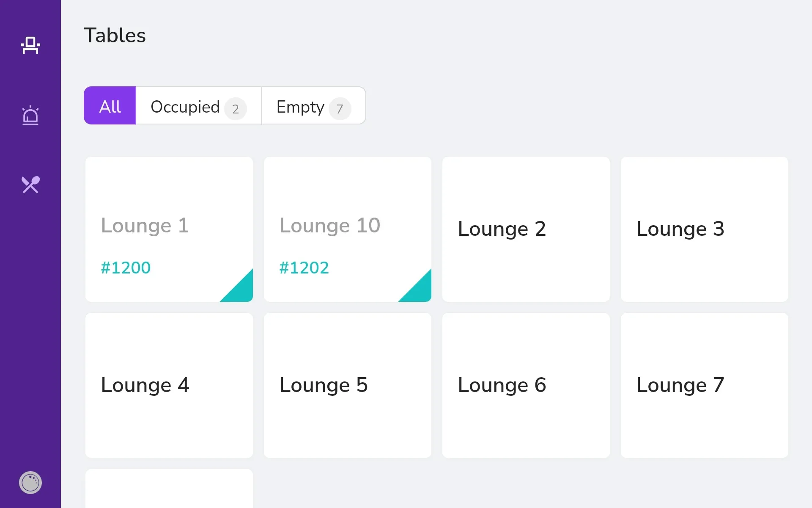Screen dimensions: 812x508
Task: Switch to the Empty filter tab
Action: point(314,105)
